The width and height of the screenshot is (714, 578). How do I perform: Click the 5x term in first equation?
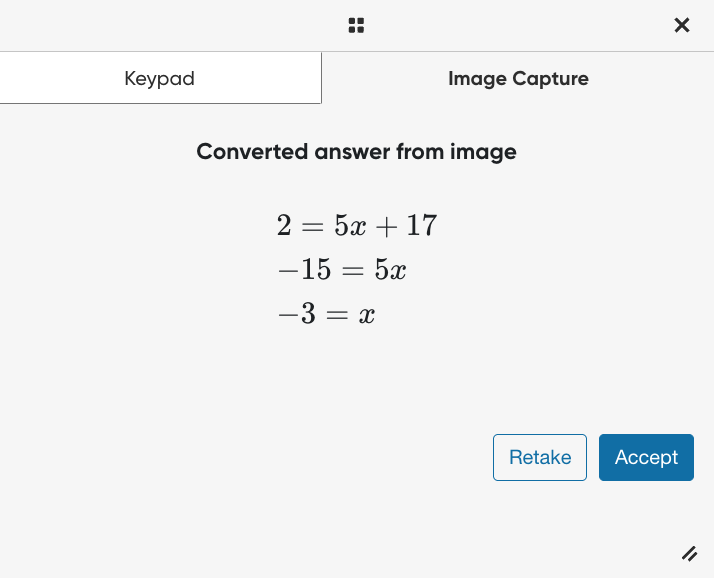[x=350, y=225]
